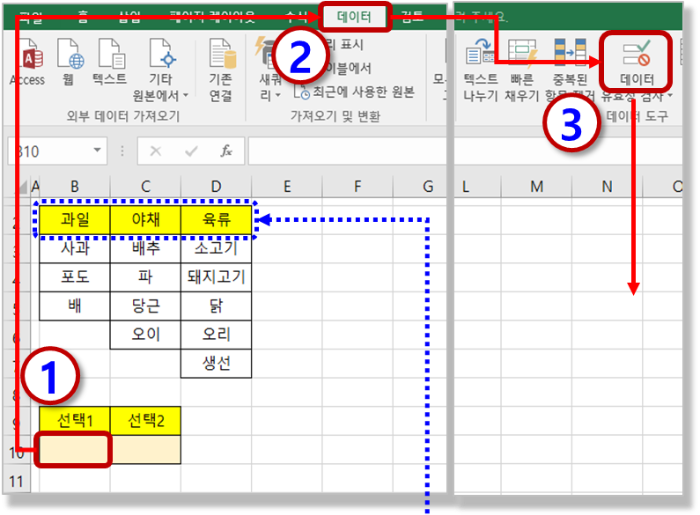700x515 pixels.
Task: Select cell containing 돼지고기
Action: point(216,277)
